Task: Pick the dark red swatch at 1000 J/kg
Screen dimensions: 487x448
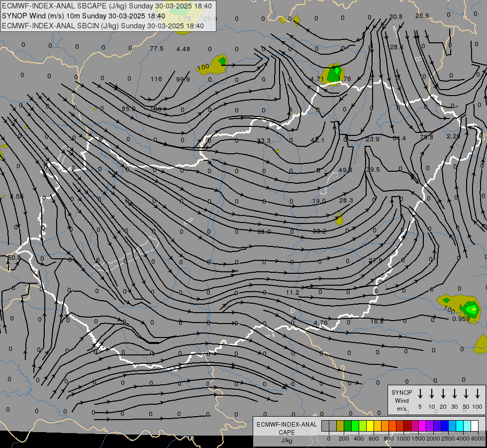Action: point(407,426)
